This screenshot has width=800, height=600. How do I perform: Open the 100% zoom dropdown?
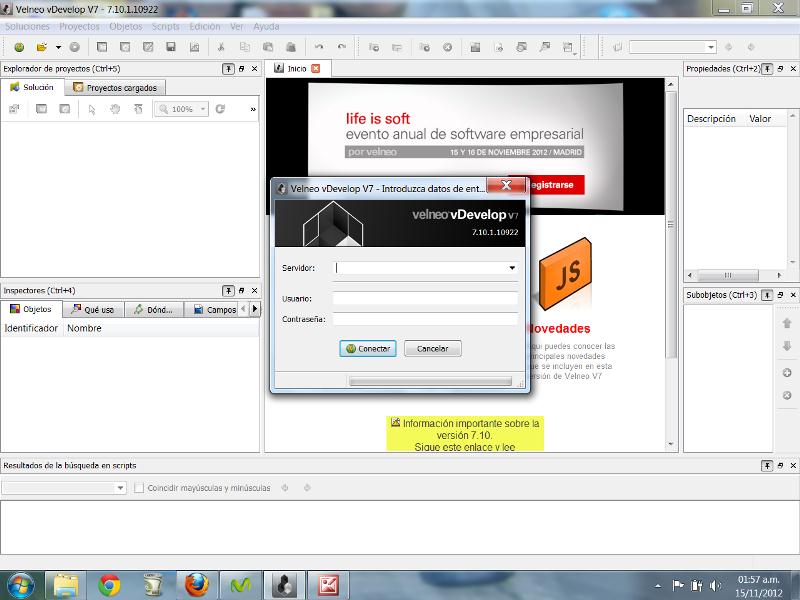pos(203,109)
